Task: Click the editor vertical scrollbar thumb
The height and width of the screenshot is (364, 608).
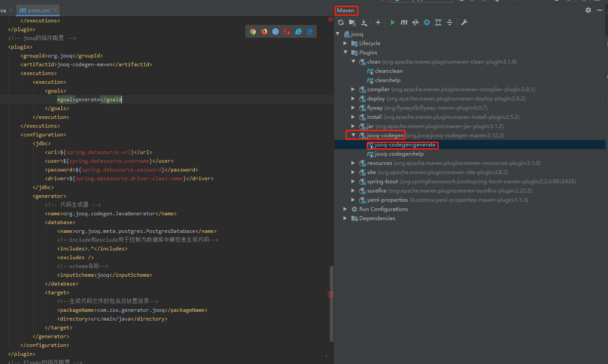Action: (x=332, y=303)
